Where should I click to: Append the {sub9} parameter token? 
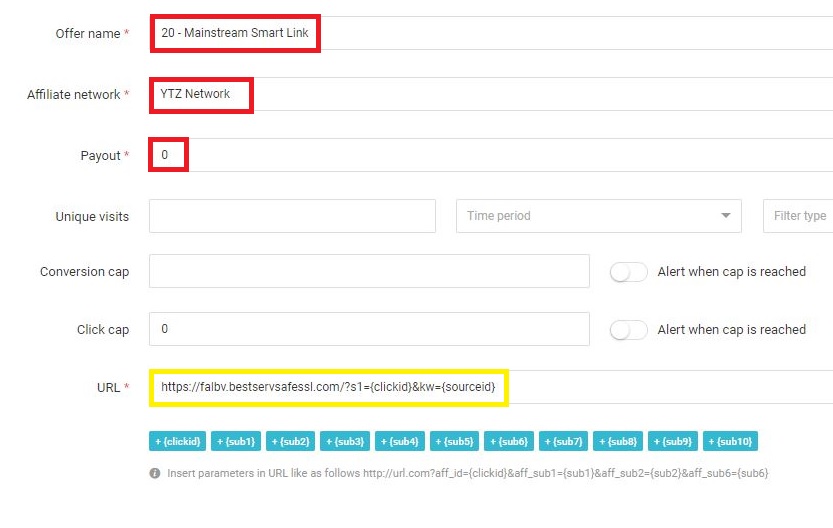point(672,441)
